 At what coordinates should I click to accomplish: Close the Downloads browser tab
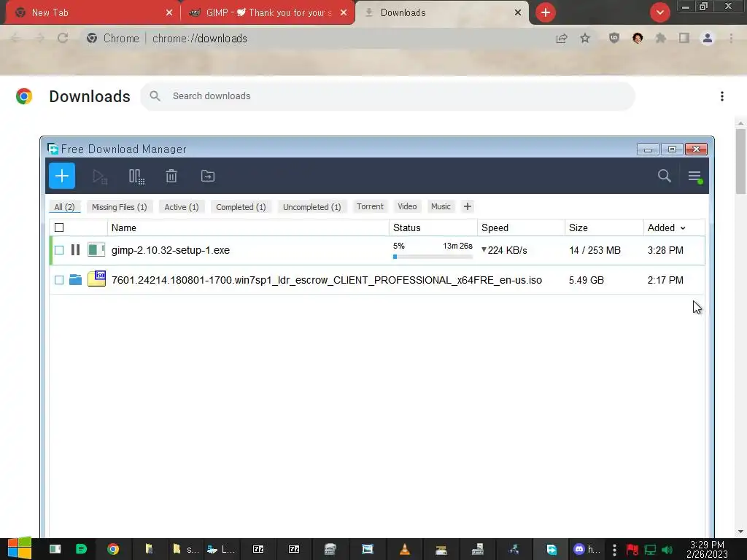(x=518, y=13)
